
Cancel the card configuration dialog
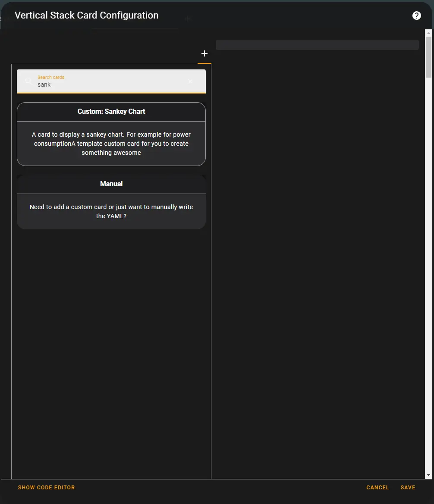point(377,488)
